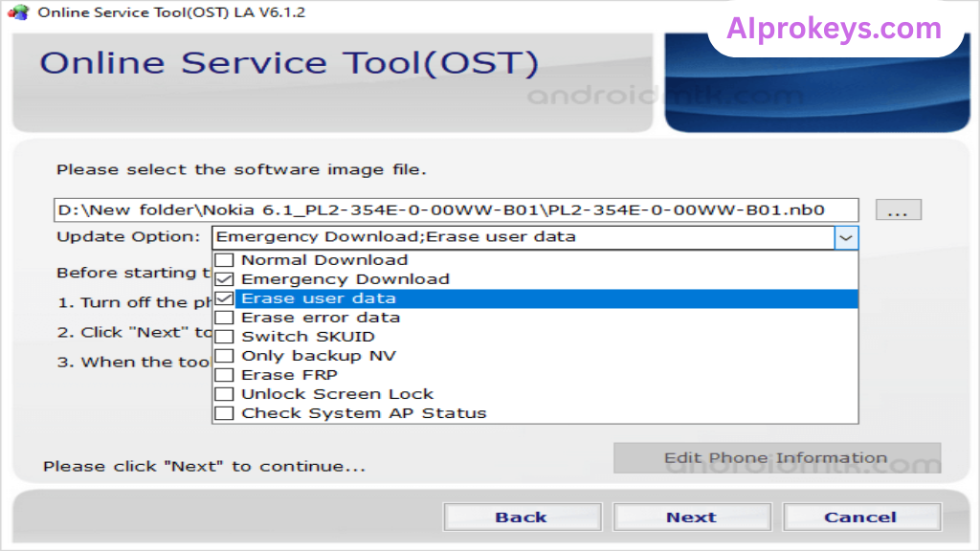Click the "Online Service Tool(OST)" banner heading
This screenshot has width=980, height=551.
coord(289,63)
